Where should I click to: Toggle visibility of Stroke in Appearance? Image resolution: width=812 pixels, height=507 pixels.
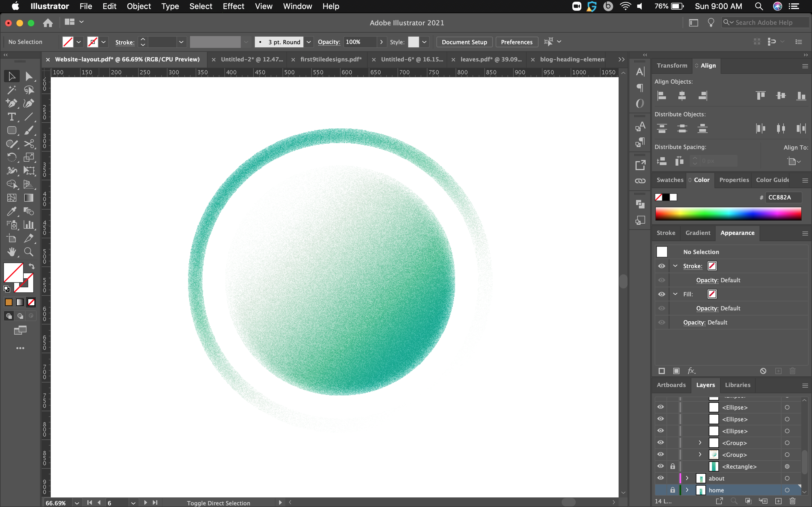coord(661,266)
